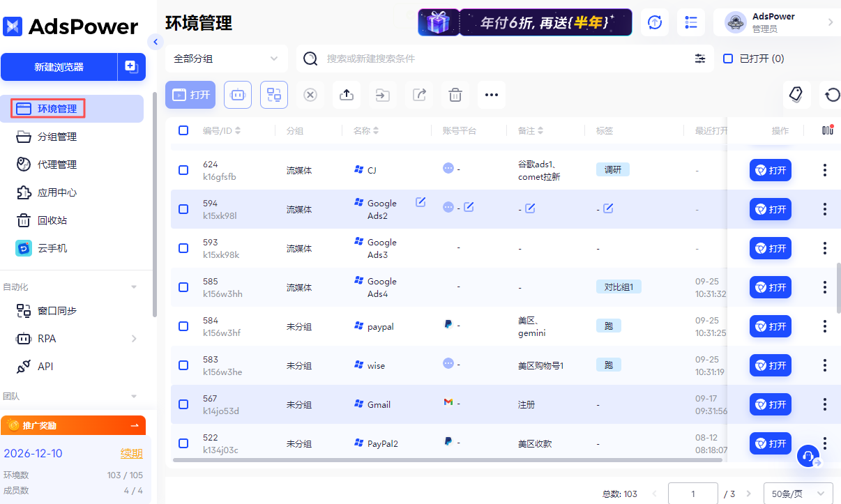Click the batch tag icon above the list

796,94
